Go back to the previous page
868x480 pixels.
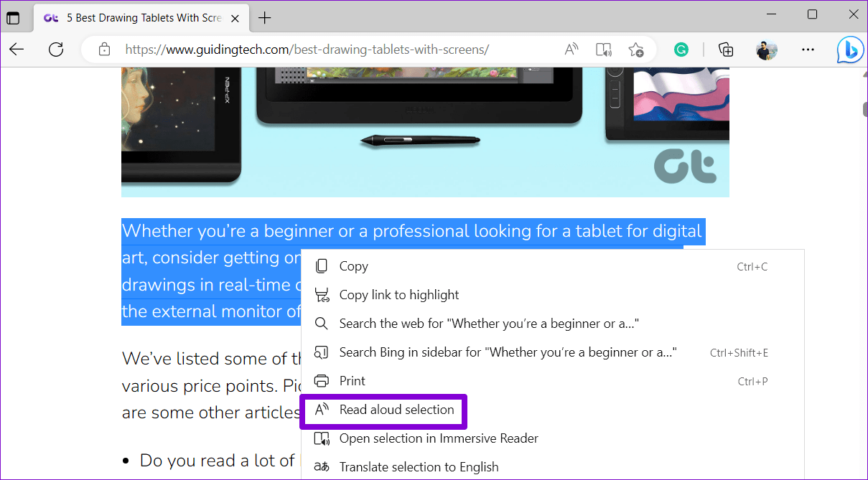tap(17, 49)
